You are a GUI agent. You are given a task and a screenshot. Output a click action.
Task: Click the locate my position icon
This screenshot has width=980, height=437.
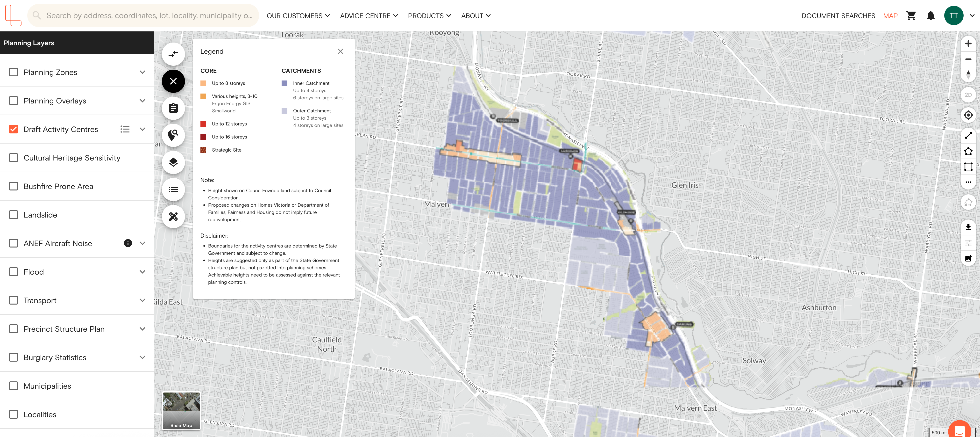tap(968, 115)
